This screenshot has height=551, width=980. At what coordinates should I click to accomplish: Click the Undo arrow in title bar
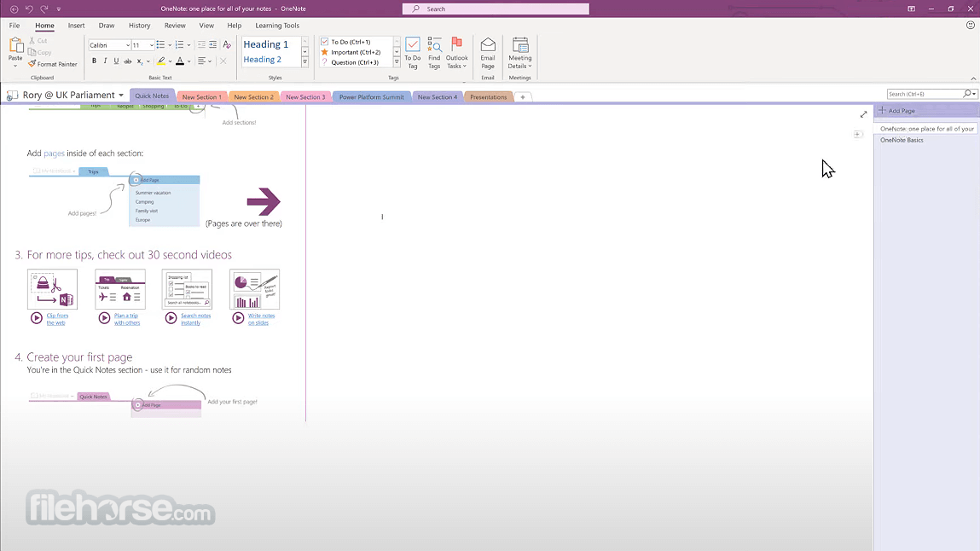(x=29, y=9)
